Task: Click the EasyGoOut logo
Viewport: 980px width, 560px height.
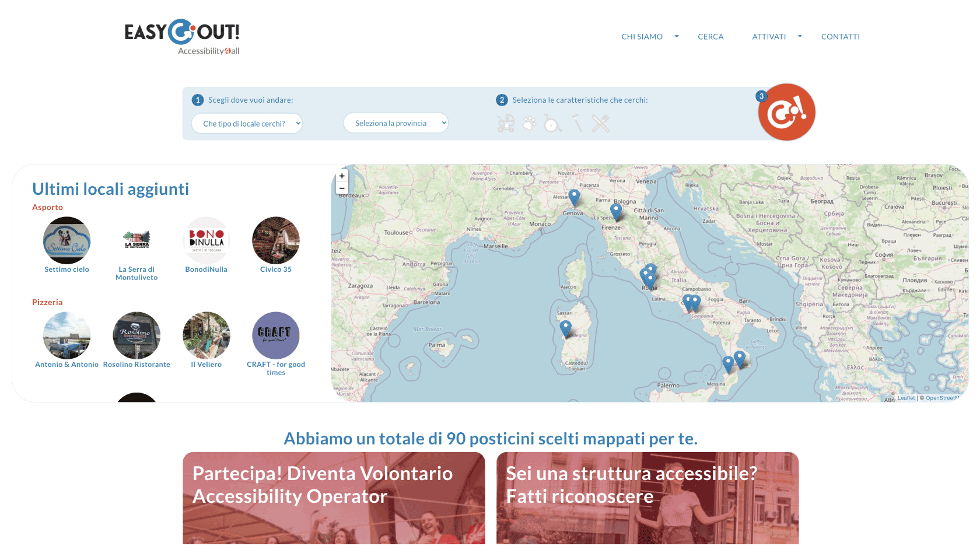Action: [182, 37]
